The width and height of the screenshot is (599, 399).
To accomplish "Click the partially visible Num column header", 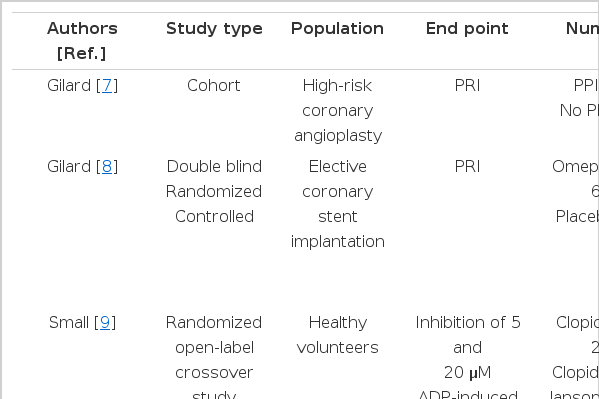I will (x=582, y=29).
